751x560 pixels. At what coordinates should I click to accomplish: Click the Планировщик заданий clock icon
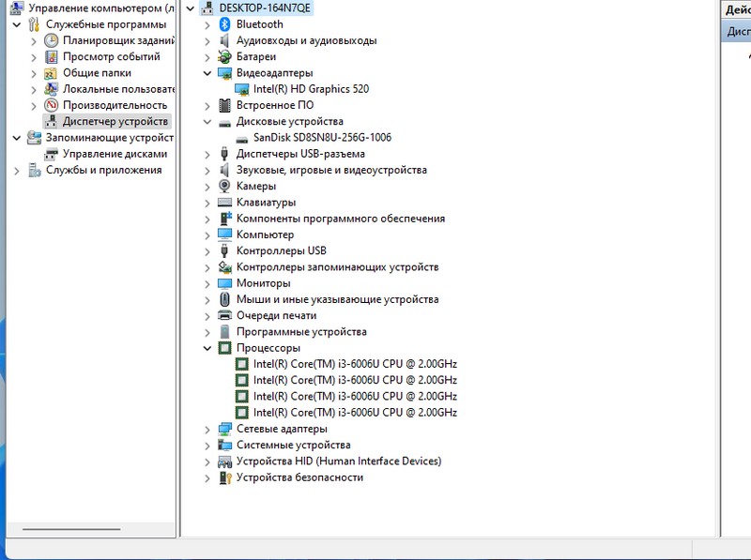[52, 41]
